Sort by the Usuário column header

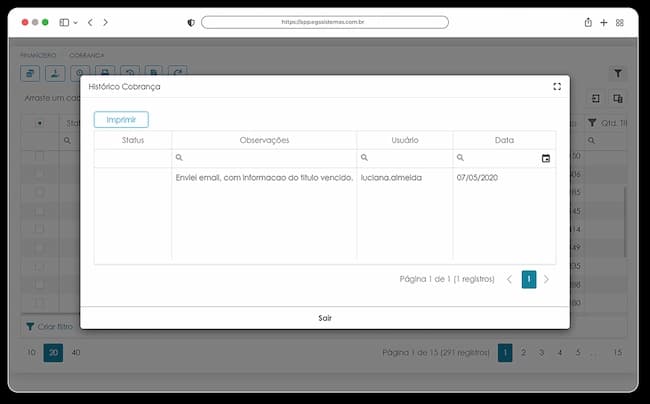click(405, 140)
